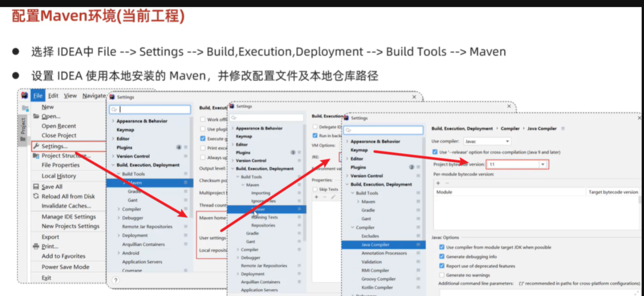Open the View menu
The height and width of the screenshot is (296, 644).
coord(70,96)
